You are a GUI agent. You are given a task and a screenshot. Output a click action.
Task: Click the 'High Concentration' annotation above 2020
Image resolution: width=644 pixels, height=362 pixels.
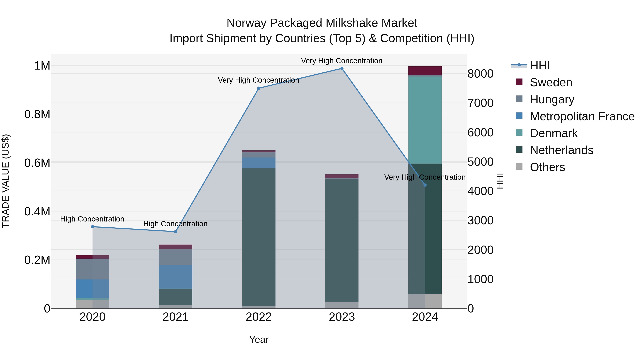point(92,219)
